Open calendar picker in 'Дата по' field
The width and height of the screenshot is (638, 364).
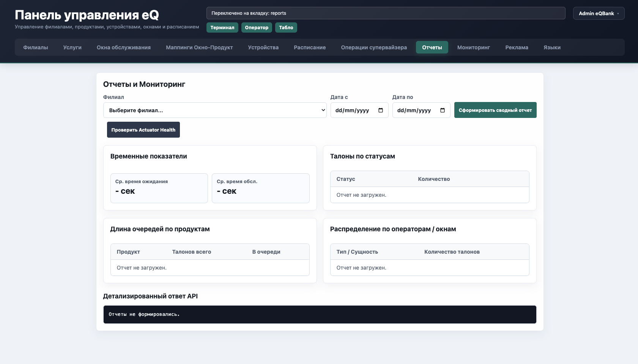(x=443, y=110)
